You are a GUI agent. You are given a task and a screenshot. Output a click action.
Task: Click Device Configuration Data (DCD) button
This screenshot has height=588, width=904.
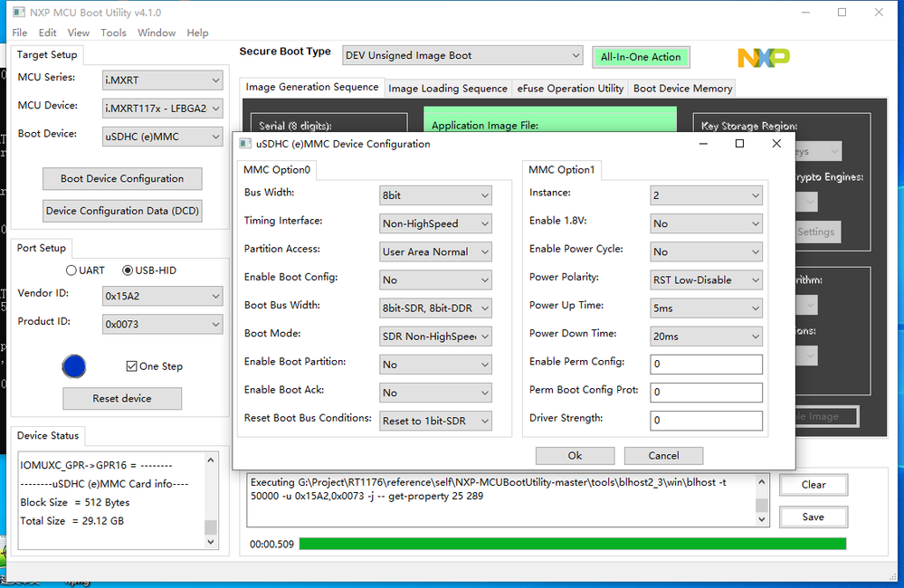pos(122,211)
